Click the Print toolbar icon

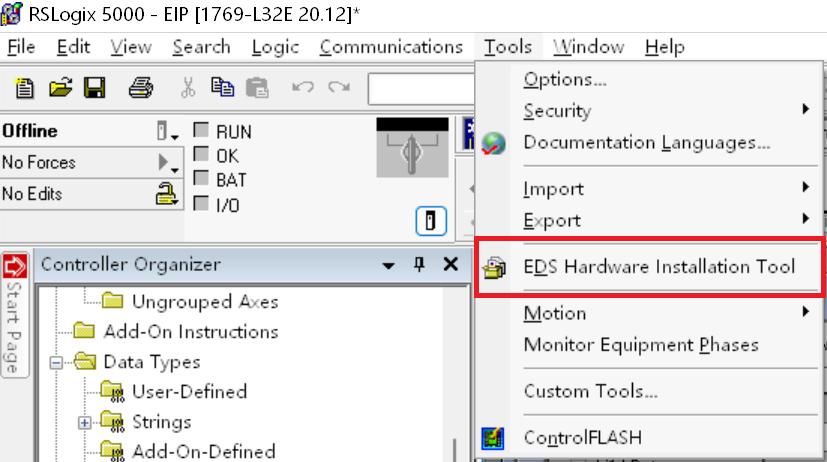141,88
